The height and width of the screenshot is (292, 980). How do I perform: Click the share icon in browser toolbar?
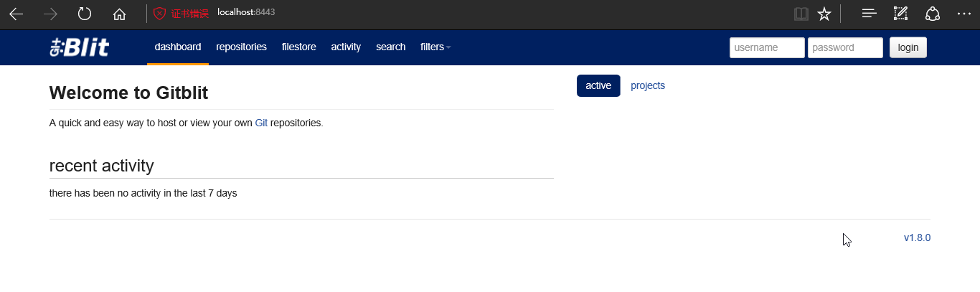(x=932, y=14)
